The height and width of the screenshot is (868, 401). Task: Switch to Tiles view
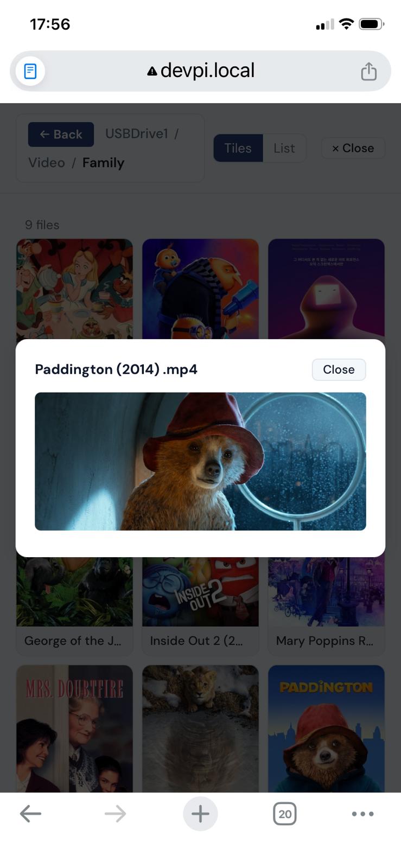pos(238,148)
